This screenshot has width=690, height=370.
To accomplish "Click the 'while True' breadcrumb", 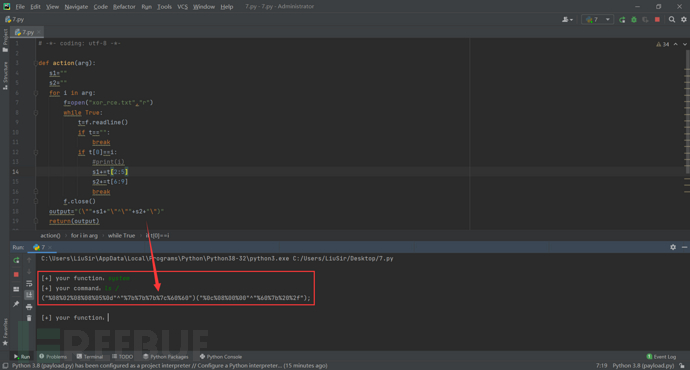I will [x=121, y=235].
